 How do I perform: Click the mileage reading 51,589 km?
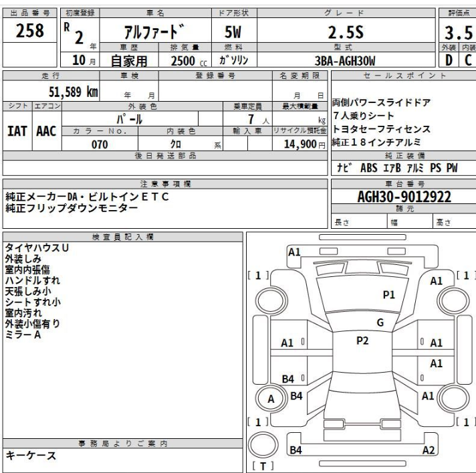click(73, 92)
